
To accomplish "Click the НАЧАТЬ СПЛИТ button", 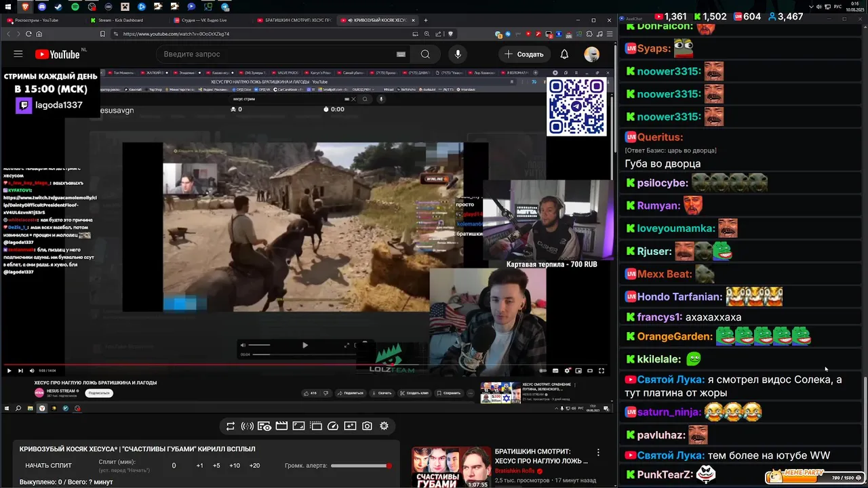I will tap(48, 466).
